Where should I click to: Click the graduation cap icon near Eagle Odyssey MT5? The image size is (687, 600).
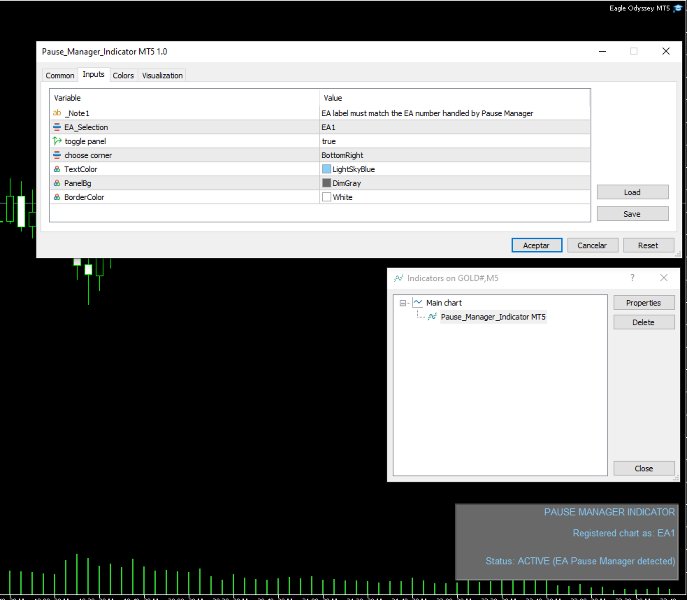[677, 8]
